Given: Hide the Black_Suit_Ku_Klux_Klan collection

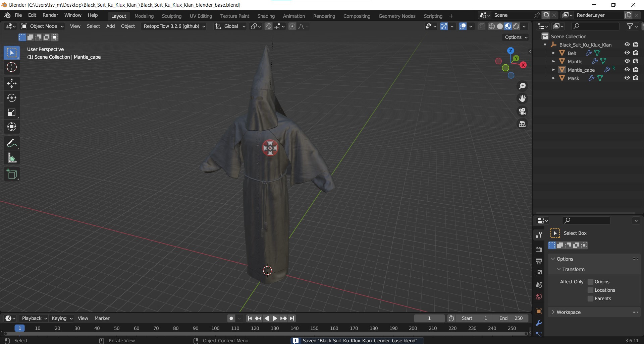Looking at the screenshot, I should (627, 45).
